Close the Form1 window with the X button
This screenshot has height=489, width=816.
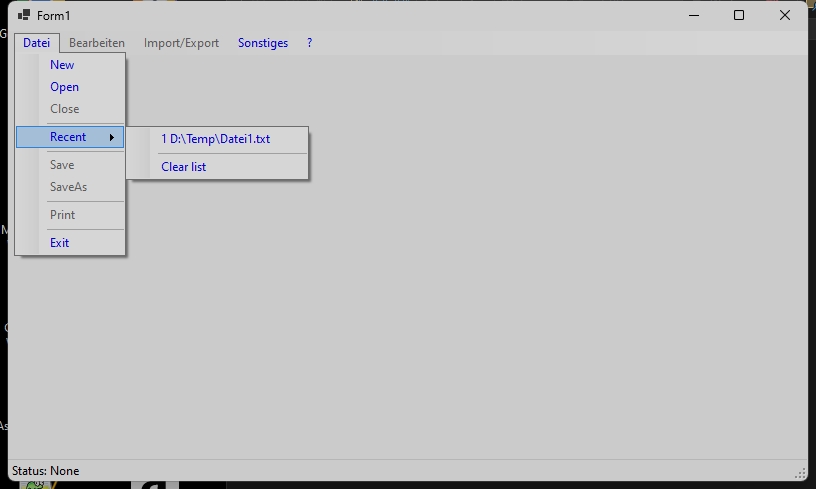point(785,15)
